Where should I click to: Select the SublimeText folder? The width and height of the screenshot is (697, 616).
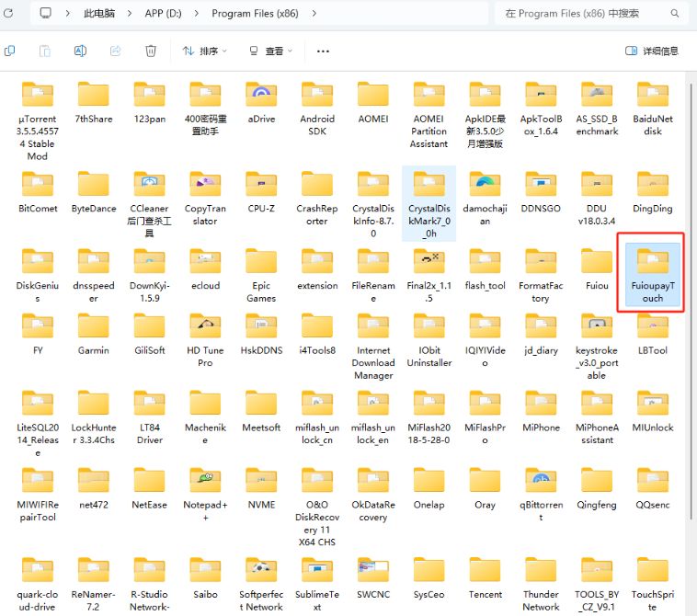pyautogui.click(x=317, y=584)
